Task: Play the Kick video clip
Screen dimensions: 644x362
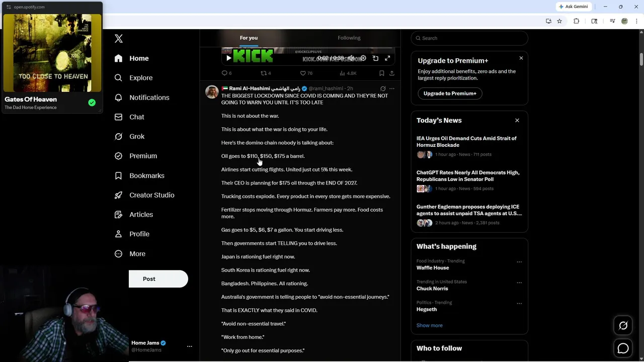Action: pyautogui.click(x=228, y=58)
